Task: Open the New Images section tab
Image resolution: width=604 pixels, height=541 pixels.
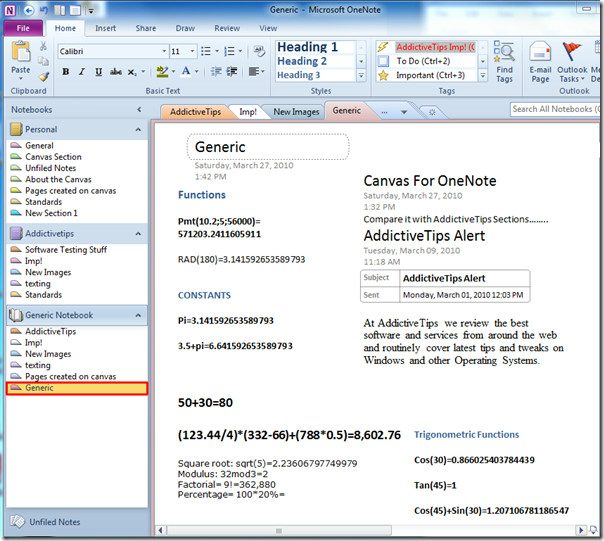Action: tap(296, 112)
